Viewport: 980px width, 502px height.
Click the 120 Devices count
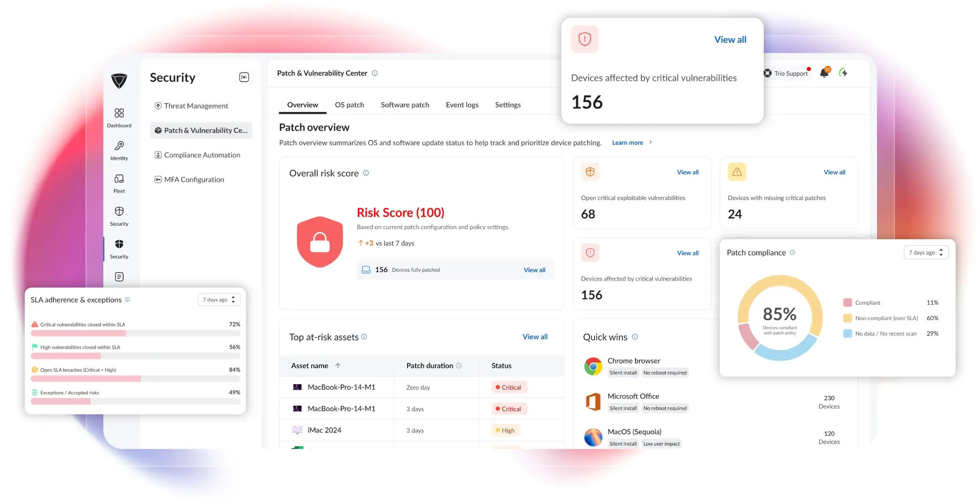[829, 438]
